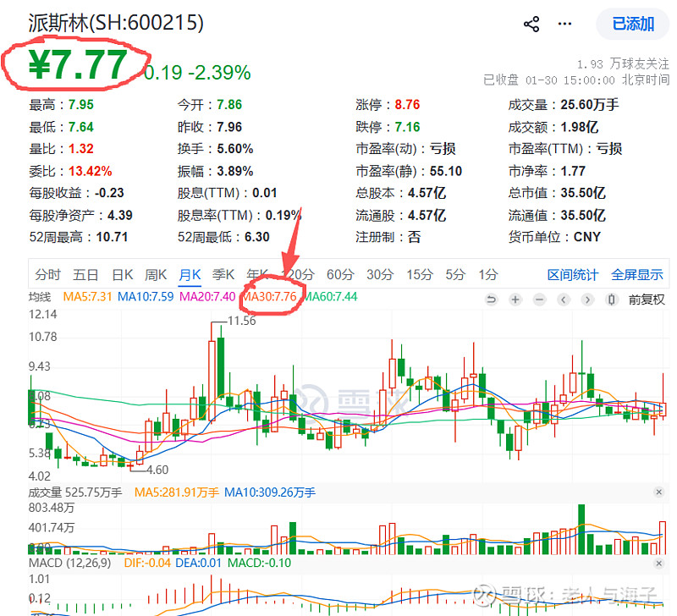Click the DEA:0.01 indicator value
Image resolution: width=677 pixels, height=616 pixels.
[198, 563]
